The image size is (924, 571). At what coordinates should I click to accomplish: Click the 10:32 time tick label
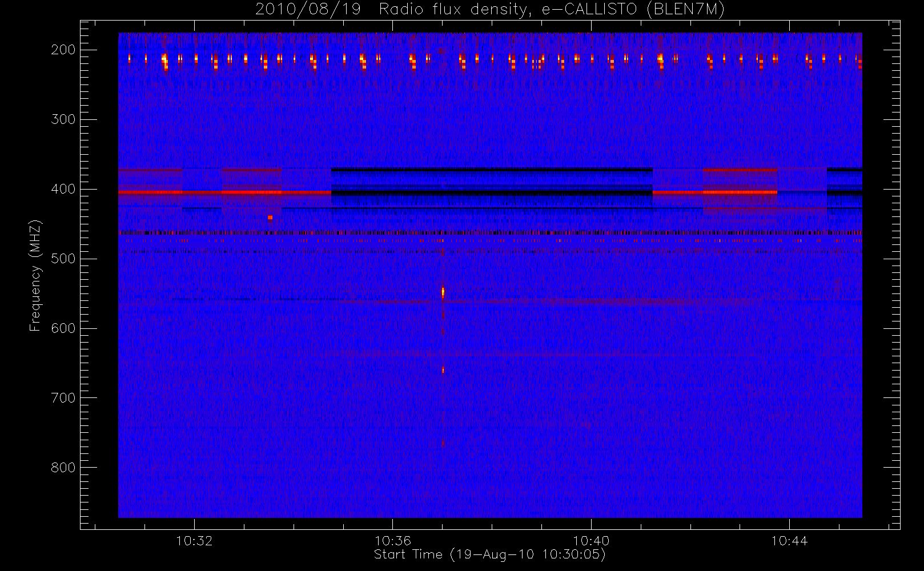click(194, 541)
